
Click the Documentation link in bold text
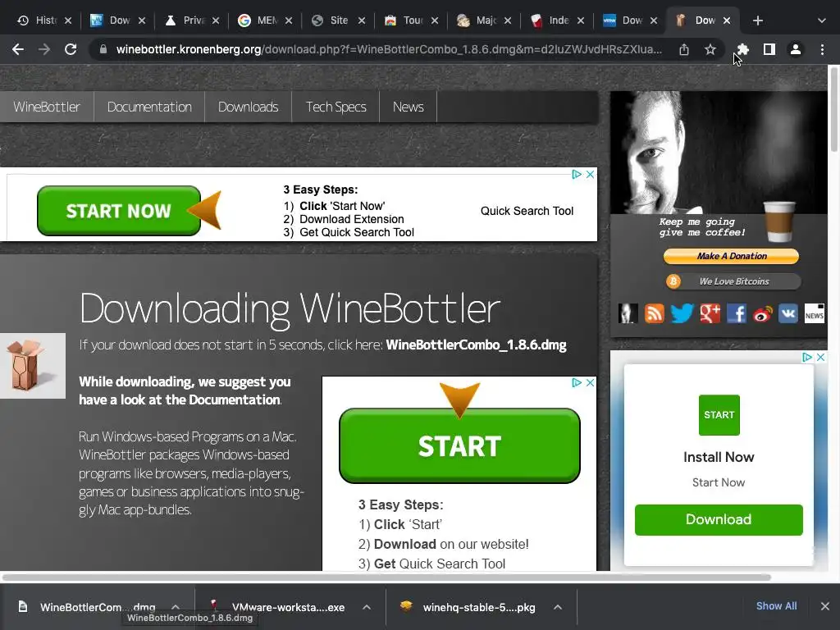point(234,399)
